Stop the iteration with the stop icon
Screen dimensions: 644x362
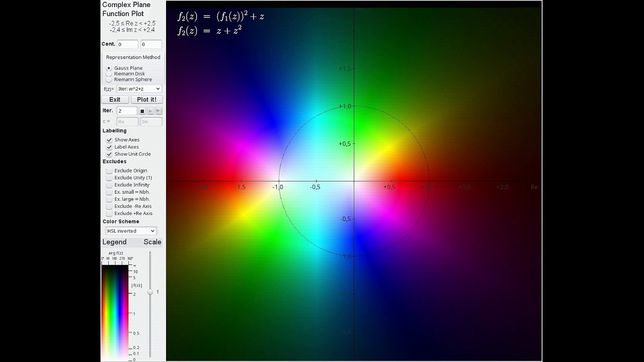tap(142, 111)
